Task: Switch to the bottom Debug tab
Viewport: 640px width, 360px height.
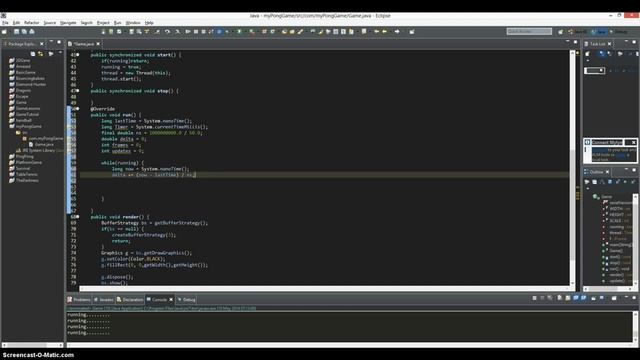Action: point(187,300)
